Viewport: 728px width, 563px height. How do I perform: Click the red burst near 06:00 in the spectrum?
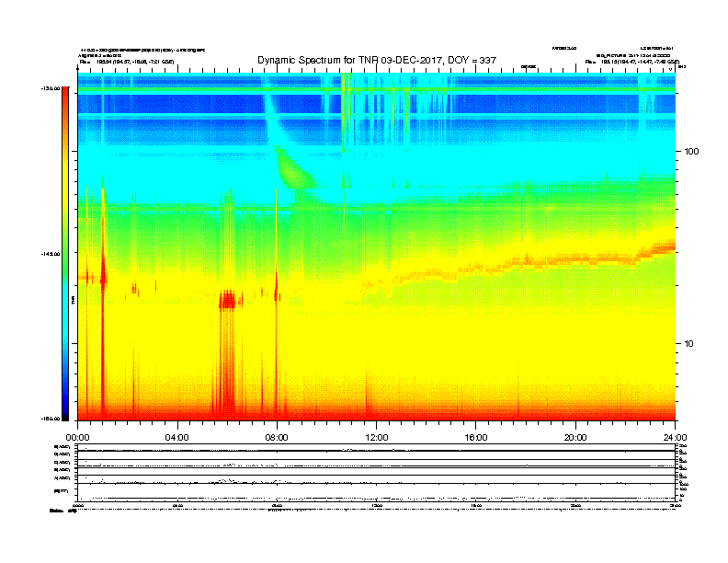click(x=228, y=300)
